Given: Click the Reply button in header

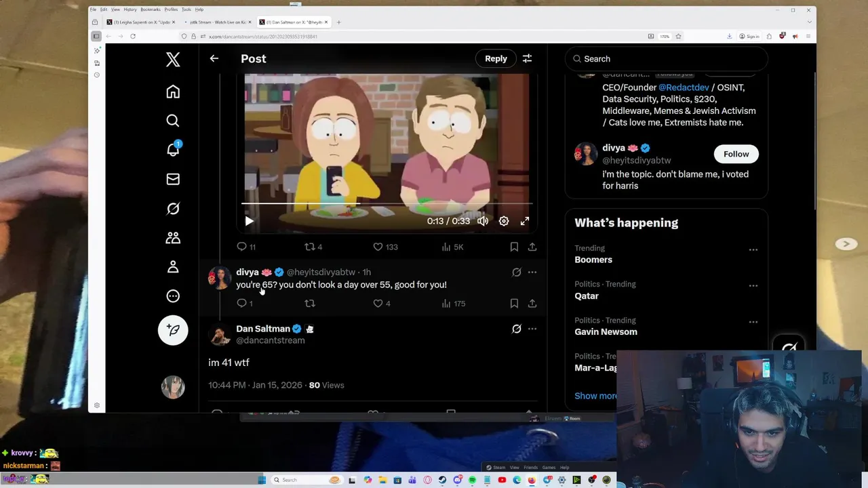Looking at the screenshot, I should click(x=496, y=59).
